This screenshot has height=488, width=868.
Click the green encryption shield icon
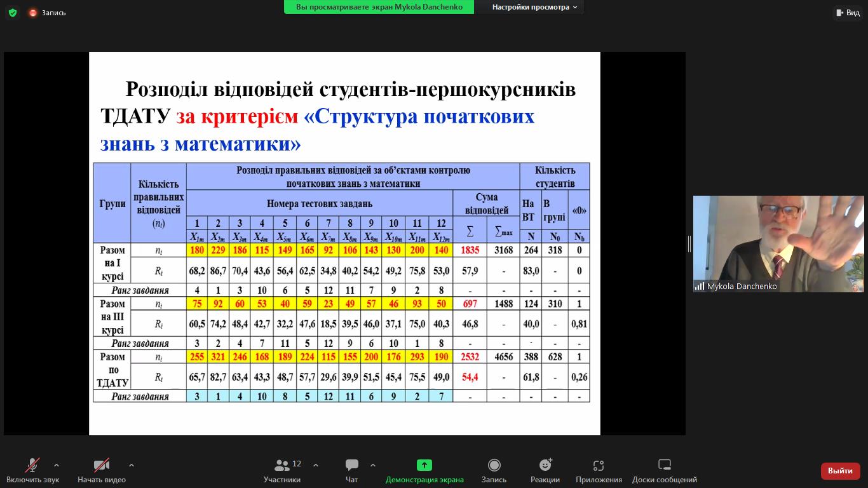pyautogui.click(x=13, y=13)
